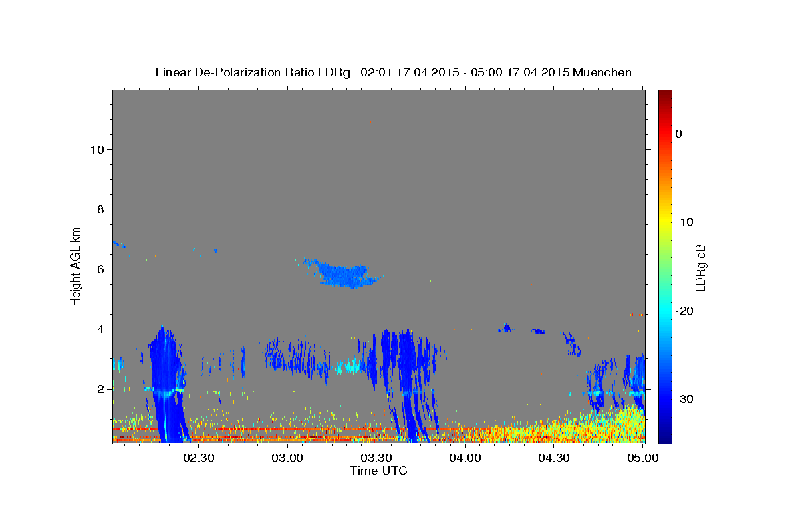Viewport: 798px width, 532px height.
Task: Click the height tick label '10'
Action: tap(96, 149)
